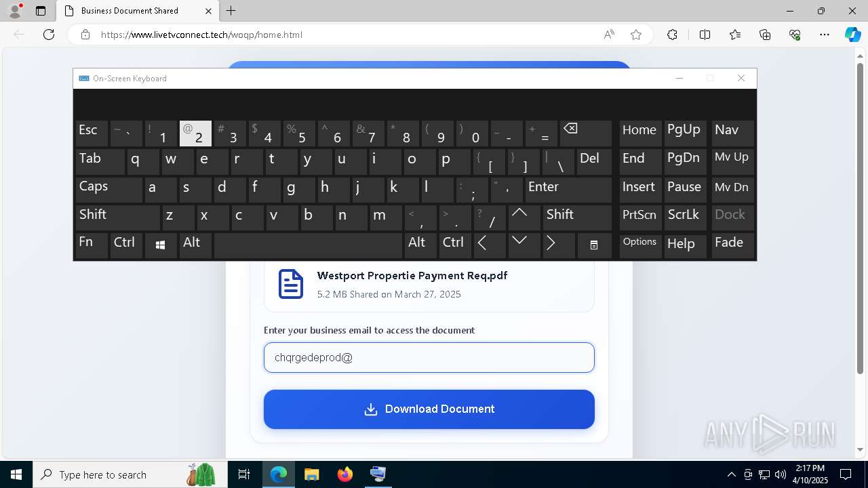This screenshot has width=868, height=488.
Task: Click the business email input field
Action: pos(429,357)
